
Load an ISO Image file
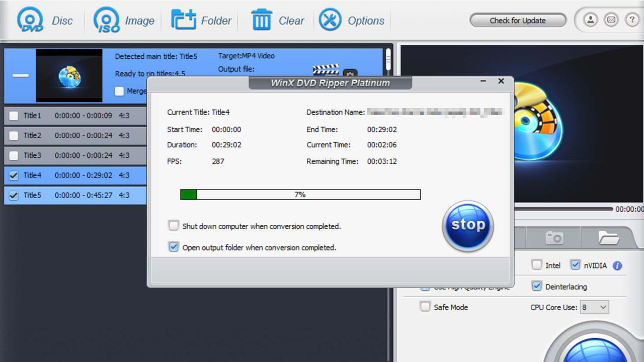pos(124,21)
